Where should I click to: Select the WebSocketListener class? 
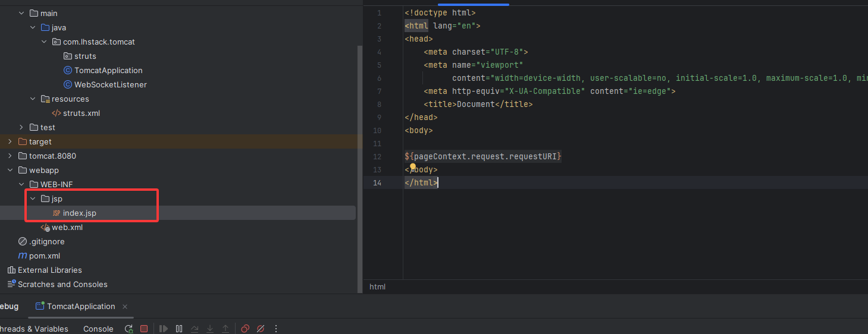[x=110, y=84]
